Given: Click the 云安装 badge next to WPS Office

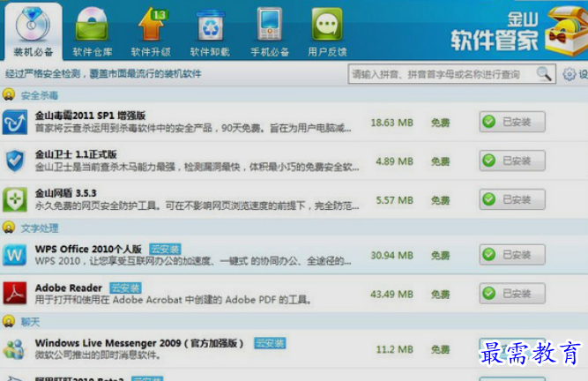Looking at the screenshot, I should [x=165, y=249].
